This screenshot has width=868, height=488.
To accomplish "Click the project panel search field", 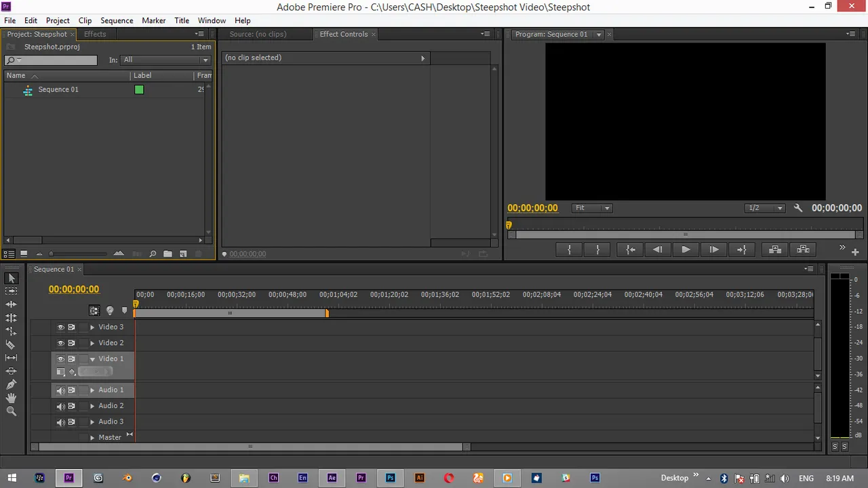I will click(51, 60).
